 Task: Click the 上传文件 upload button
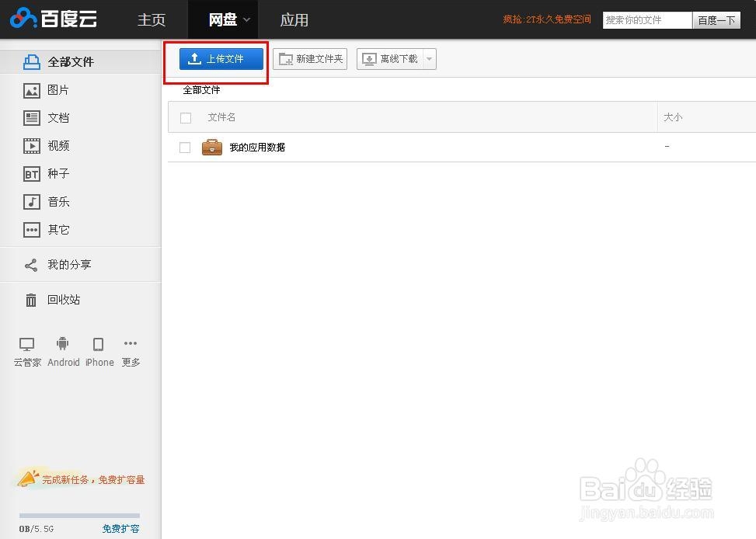point(220,58)
